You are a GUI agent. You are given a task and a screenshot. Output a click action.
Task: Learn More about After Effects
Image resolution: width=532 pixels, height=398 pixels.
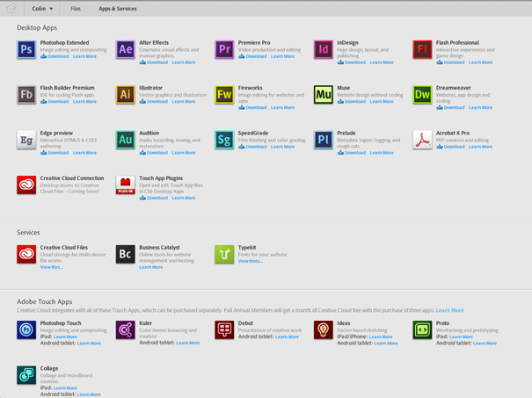click(x=184, y=62)
